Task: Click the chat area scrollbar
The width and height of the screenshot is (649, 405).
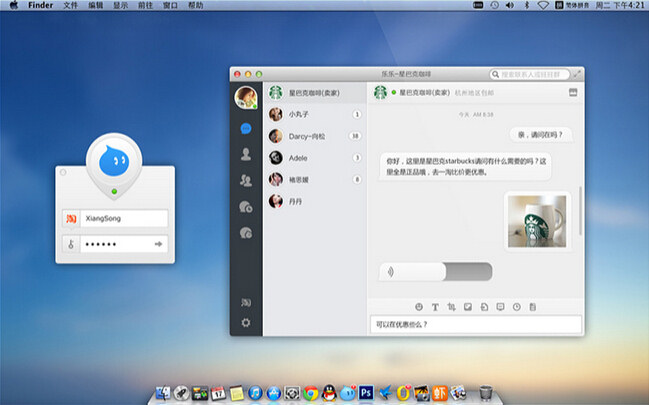Action: [580, 211]
